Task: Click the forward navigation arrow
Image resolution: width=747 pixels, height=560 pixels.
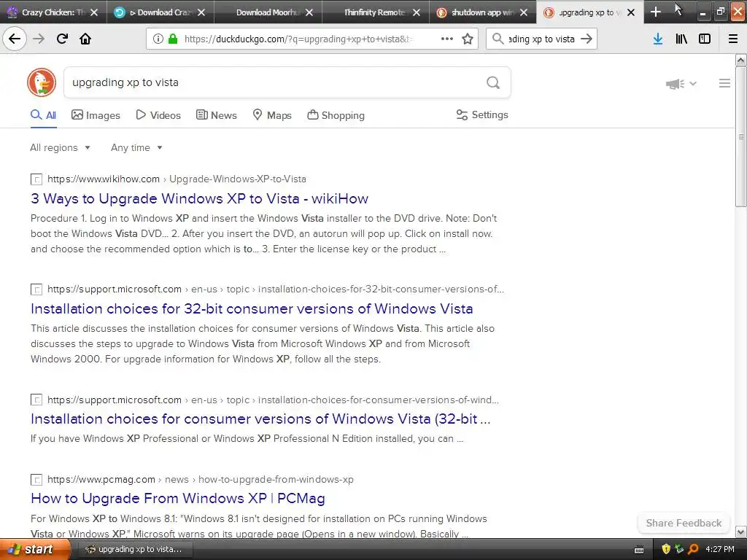Action: 39,39
